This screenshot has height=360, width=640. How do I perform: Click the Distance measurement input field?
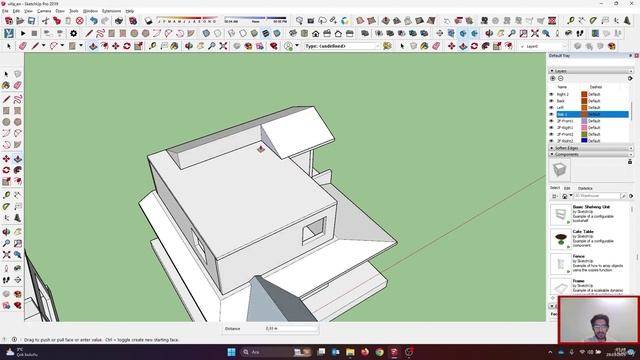coord(291,328)
